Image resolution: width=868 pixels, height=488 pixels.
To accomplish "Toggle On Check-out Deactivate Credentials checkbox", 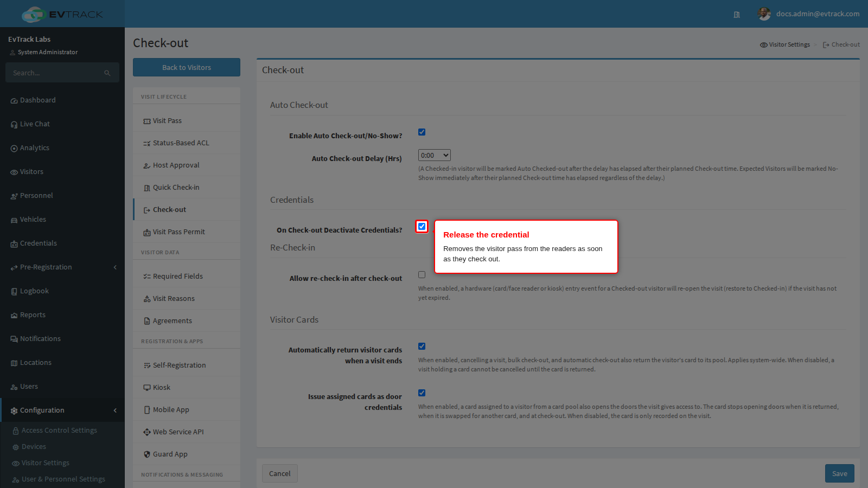I will coord(422,226).
